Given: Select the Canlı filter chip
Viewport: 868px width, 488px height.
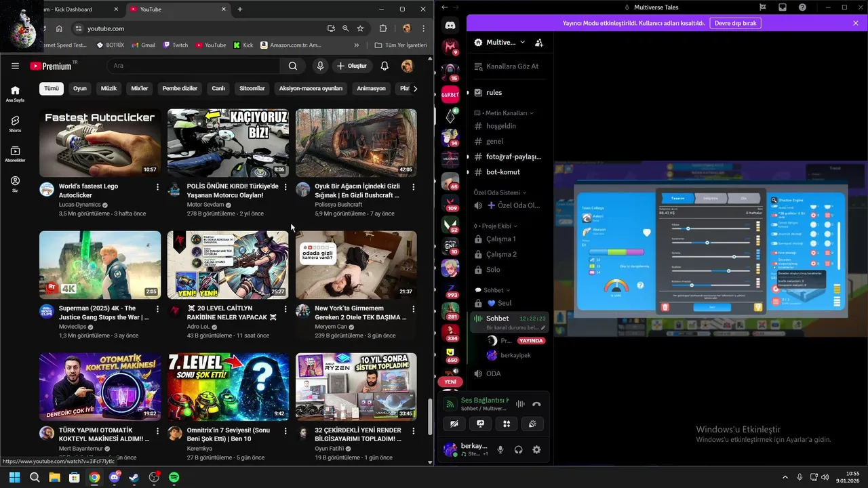Looking at the screenshot, I should point(218,88).
